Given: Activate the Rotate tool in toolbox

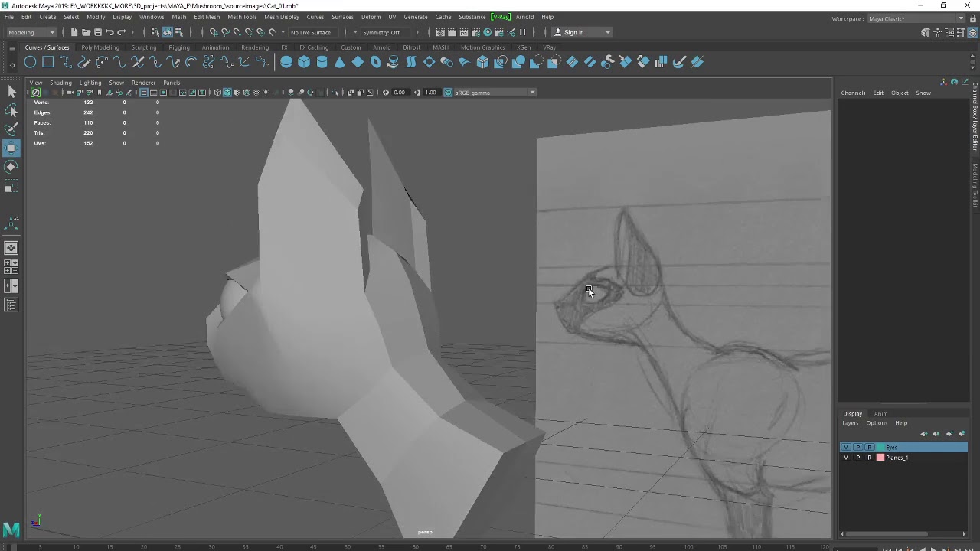Looking at the screenshot, I should pyautogui.click(x=11, y=166).
